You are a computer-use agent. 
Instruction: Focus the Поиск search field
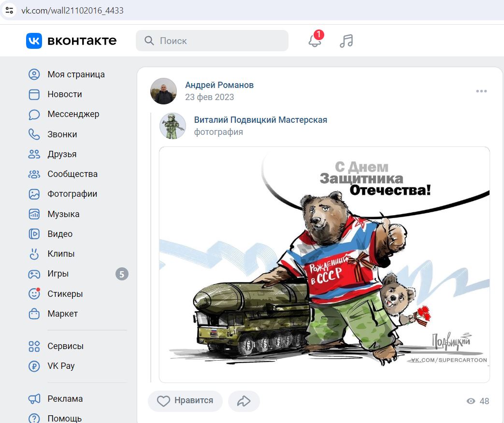click(x=212, y=41)
